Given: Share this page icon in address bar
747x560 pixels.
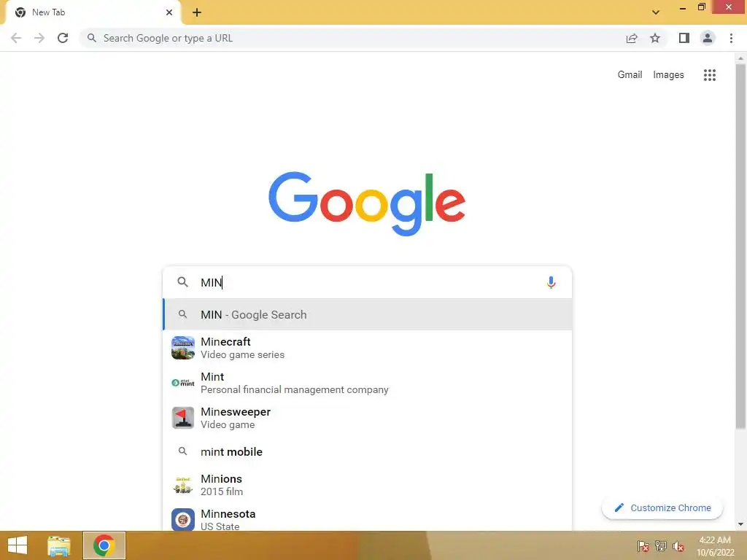Looking at the screenshot, I should (x=632, y=38).
